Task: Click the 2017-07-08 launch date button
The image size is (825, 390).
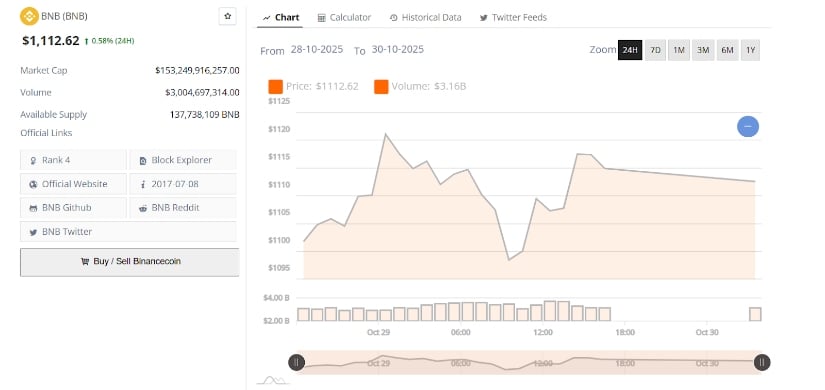Action: (x=183, y=184)
